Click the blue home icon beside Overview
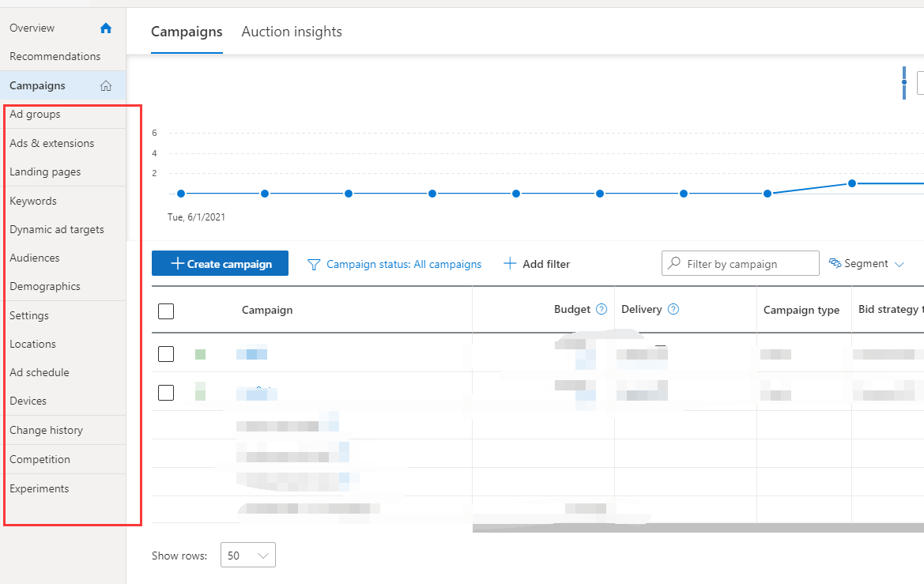This screenshot has height=584, width=924. [x=106, y=28]
